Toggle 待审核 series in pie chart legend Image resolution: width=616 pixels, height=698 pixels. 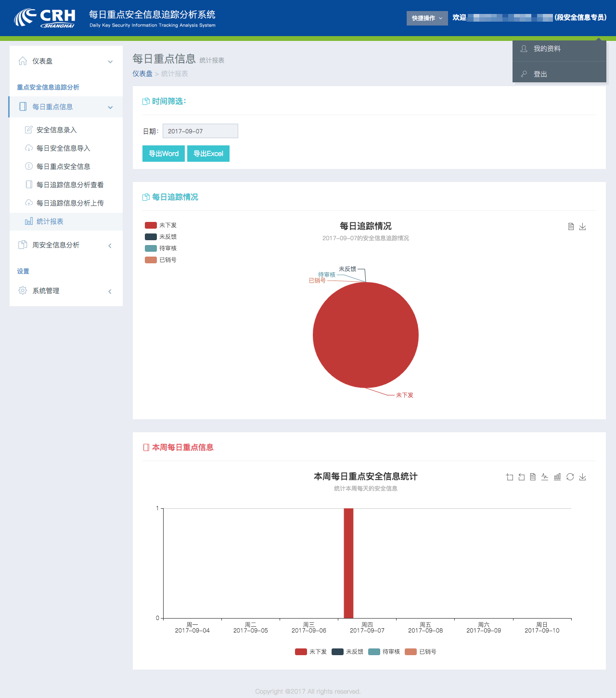click(x=161, y=248)
